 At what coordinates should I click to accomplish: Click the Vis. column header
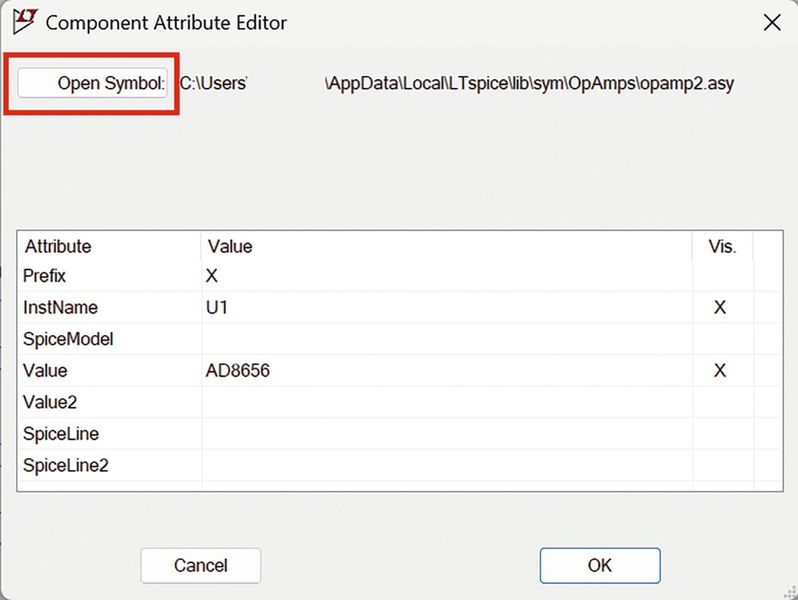click(723, 246)
